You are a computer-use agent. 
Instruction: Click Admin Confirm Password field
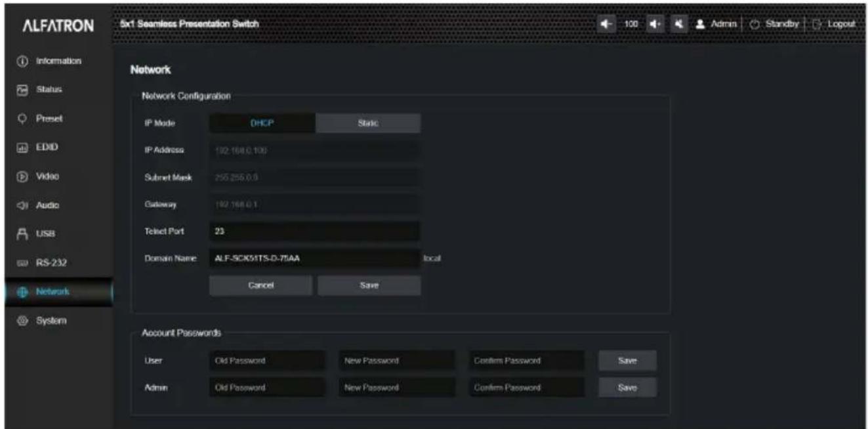coord(526,387)
